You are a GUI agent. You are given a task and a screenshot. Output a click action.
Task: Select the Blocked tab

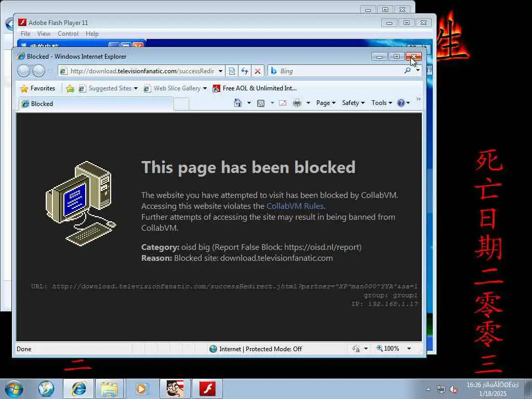(96, 104)
